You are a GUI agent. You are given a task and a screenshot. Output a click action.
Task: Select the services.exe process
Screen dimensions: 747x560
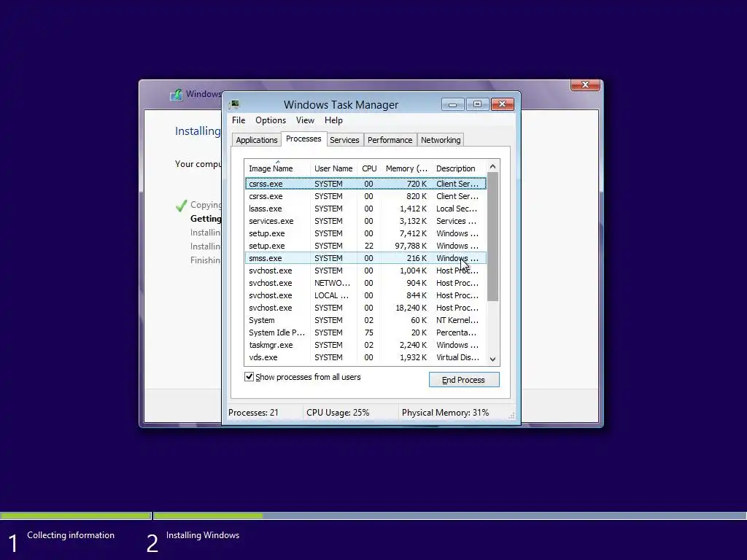pos(365,221)
